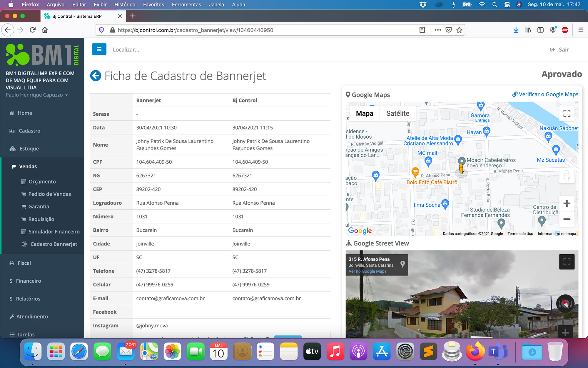This screenshot has height=368, width=588.
Task: Click the Sair logout button
Action: (x=560, y=49)
